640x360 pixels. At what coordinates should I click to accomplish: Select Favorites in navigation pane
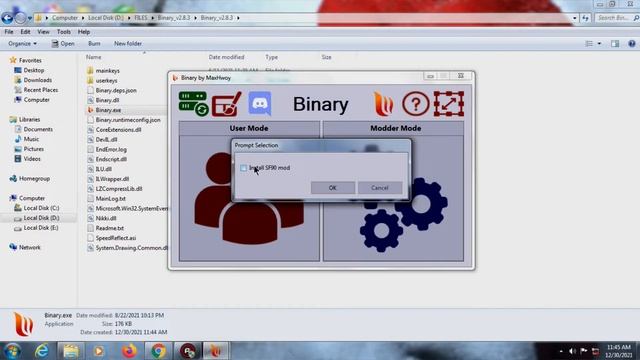[30, 60]
